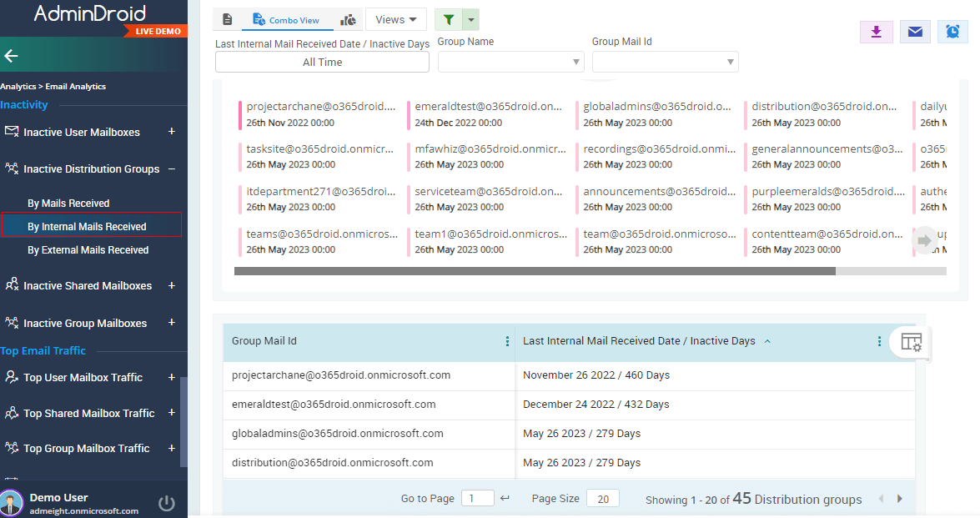Click Top Group Mailbox Traffic icon

pos(11,448)
